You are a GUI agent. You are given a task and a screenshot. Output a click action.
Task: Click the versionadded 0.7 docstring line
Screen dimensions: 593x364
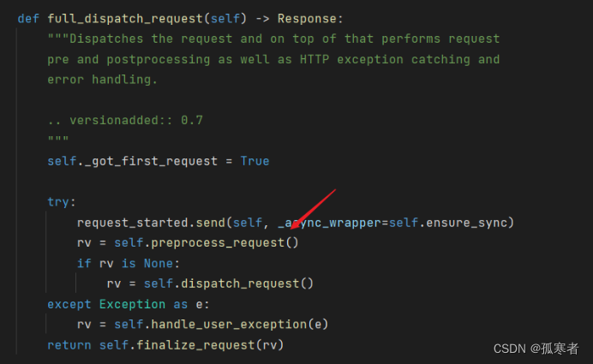[125, 120]
